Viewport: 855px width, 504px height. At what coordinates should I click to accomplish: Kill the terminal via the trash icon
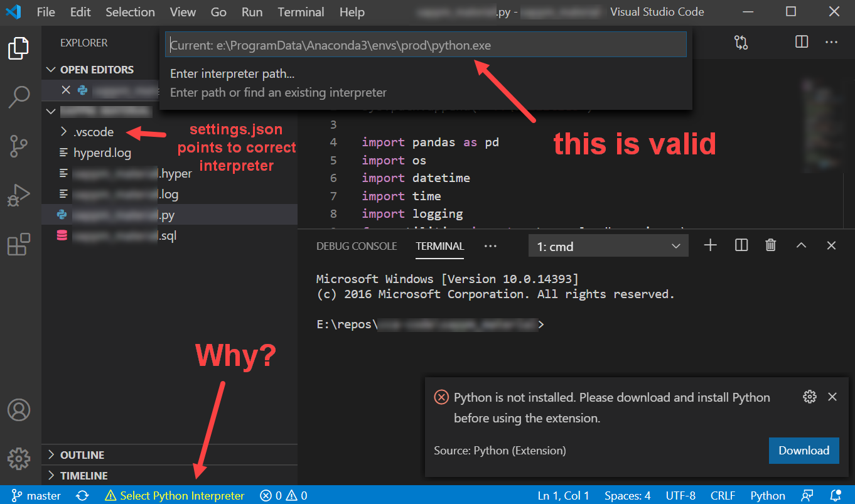point(771,245)
